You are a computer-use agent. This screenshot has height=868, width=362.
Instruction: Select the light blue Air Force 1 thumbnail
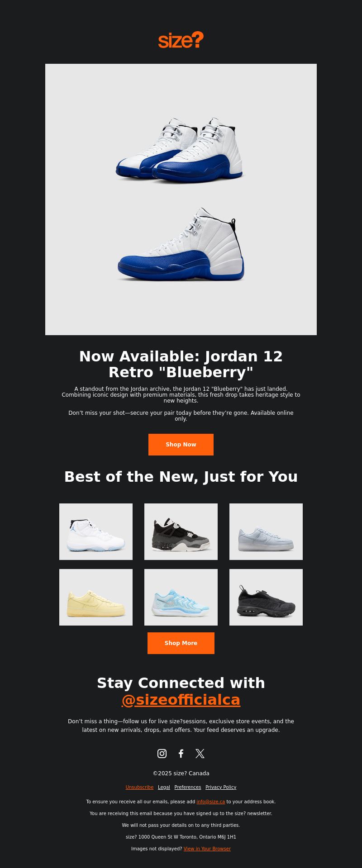pyautogui.click(x=266, y=531)
